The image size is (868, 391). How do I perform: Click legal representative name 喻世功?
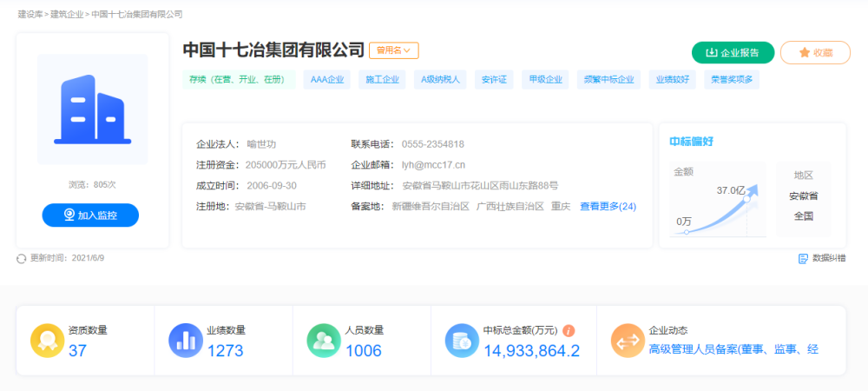261,144
